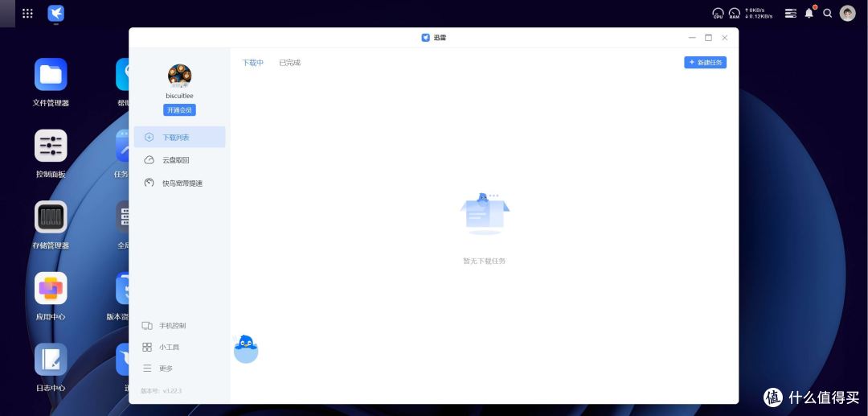Image resolution: width=868 pixels, height=416 pixels.
Task: Click the more hamburger lines icon
Action: [147, 369]
